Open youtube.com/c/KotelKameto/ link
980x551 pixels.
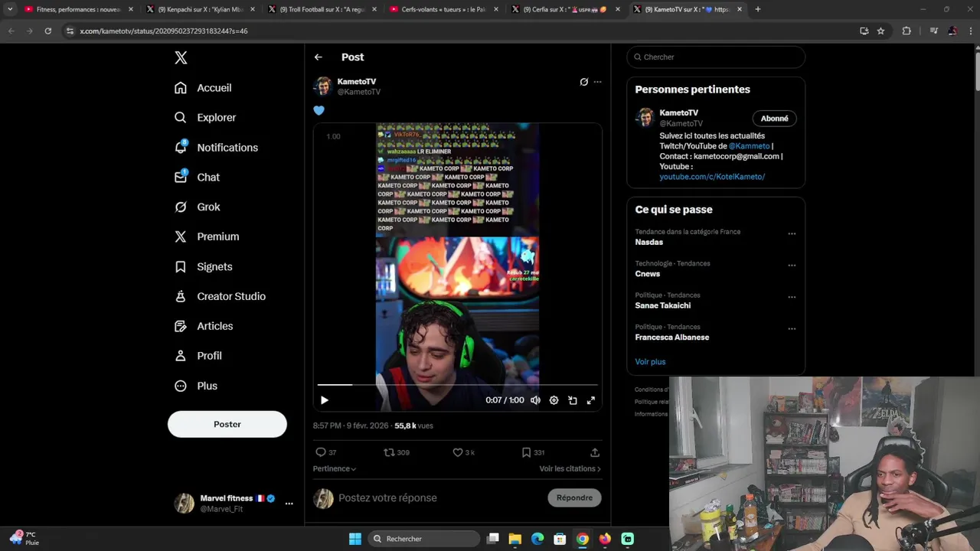712,177
